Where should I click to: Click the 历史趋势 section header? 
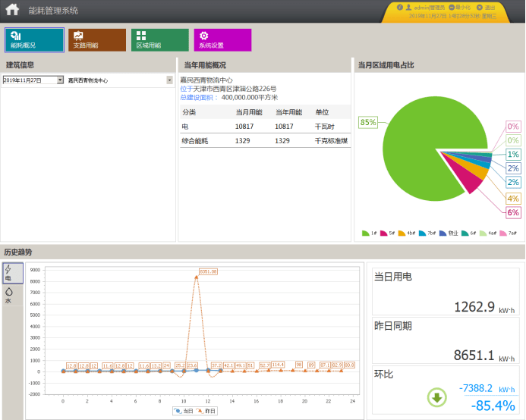click(x=17, y=252)
